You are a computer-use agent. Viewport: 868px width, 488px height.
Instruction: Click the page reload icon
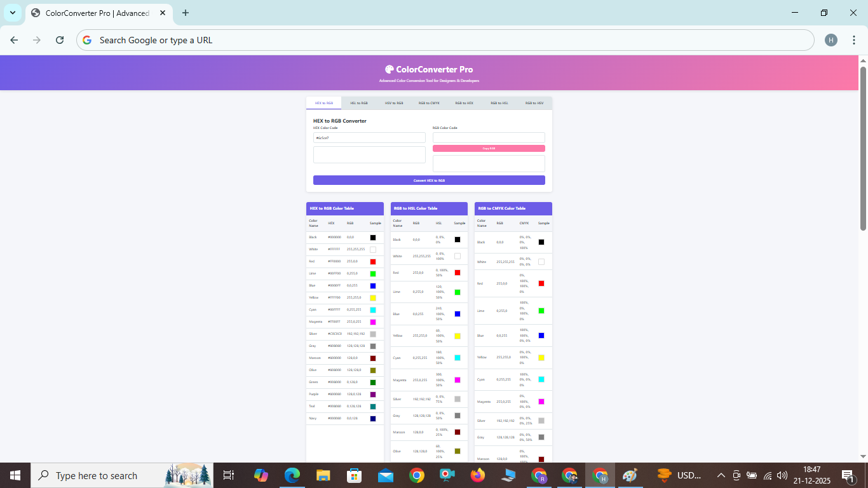59,39
